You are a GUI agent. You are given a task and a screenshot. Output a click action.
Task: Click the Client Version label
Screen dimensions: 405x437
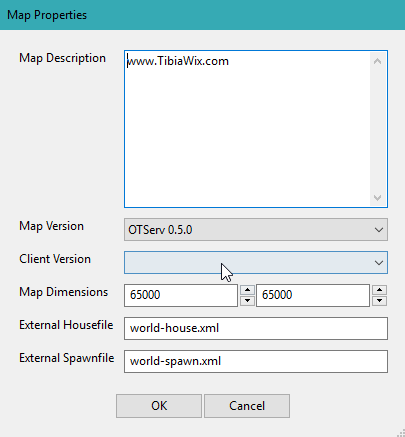coord(55,259)
